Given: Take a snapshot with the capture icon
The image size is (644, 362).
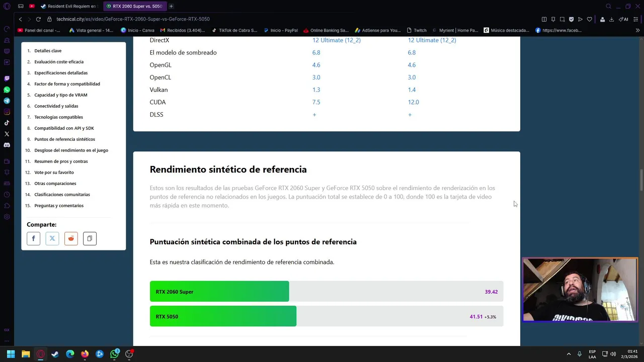Looking at the screenshot, I should [x=562, y=19].
